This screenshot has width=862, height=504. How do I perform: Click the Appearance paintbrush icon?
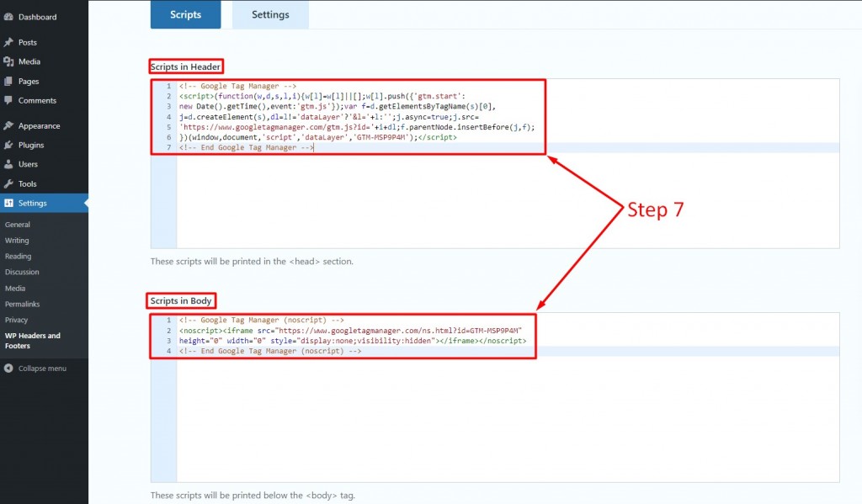8,126
